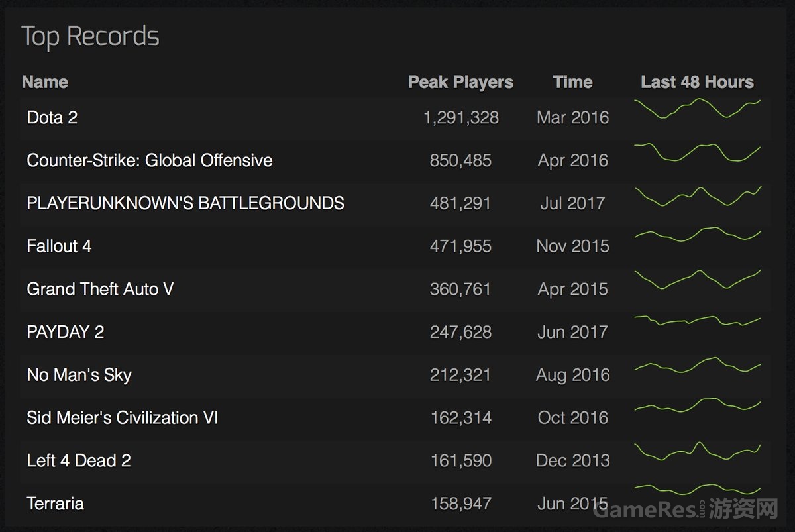The height and width of the screenshot is (532, 795).
Task: Click the Name column header
Action: [45, 82]
